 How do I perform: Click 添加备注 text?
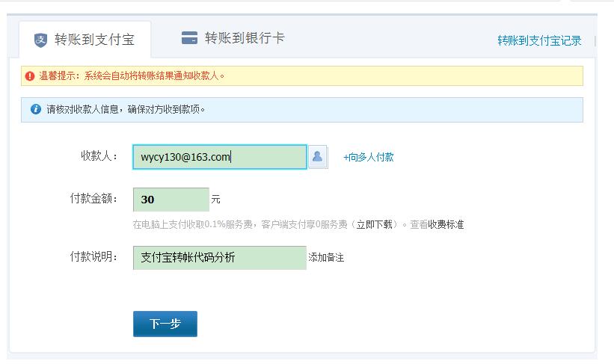(326, 258)
